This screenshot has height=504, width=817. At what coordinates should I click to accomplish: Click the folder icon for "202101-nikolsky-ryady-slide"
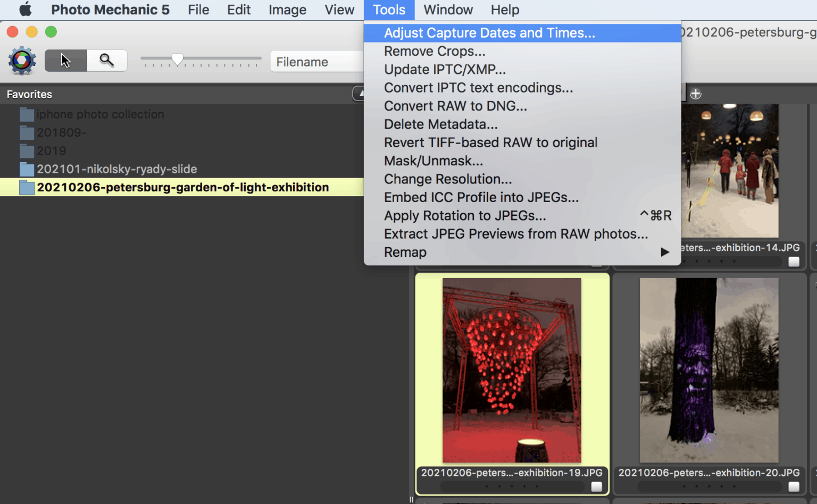(x=27, y=169)
